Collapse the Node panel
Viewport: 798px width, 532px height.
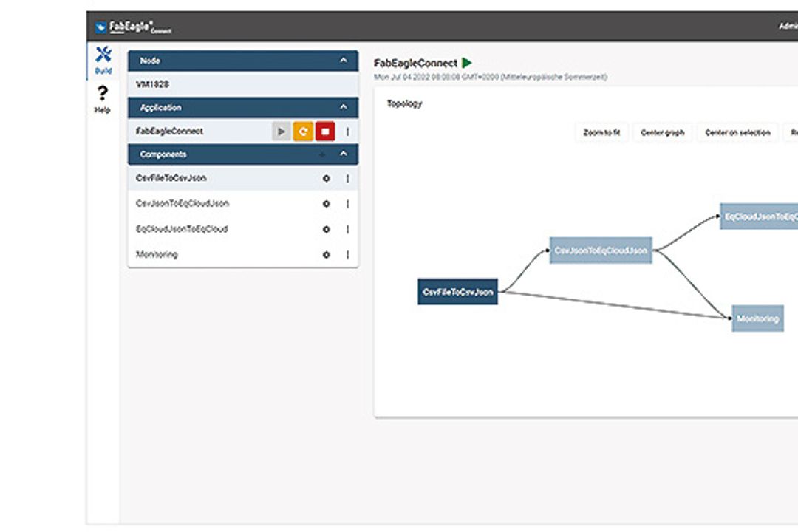pos(344,60)
